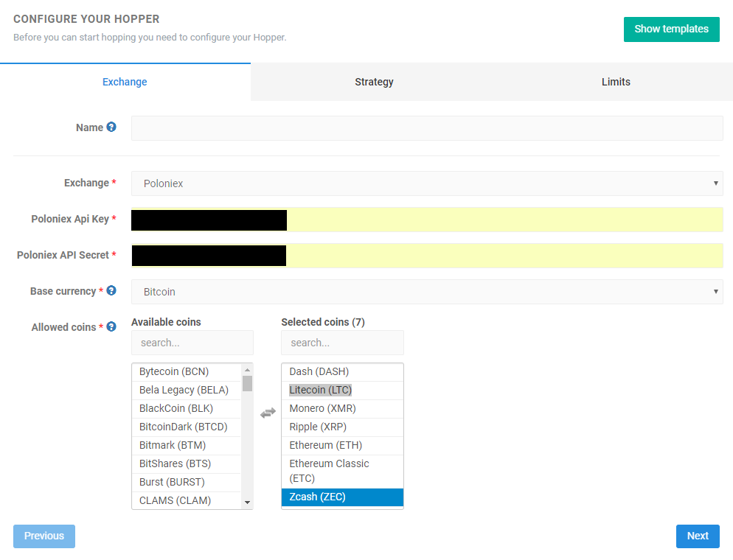Screen dimensions: 733x560
Task: Click the Show templates button
Action: (671, 29)
